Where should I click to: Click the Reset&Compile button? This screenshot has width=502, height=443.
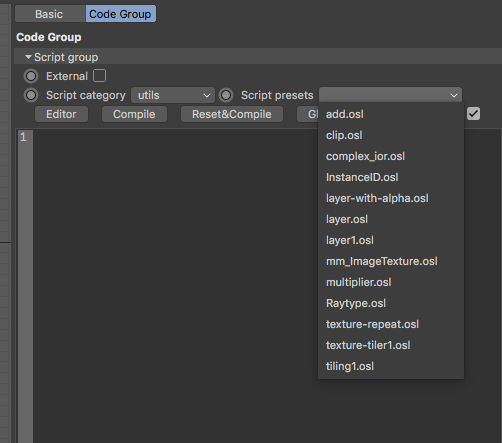point(232,114)
